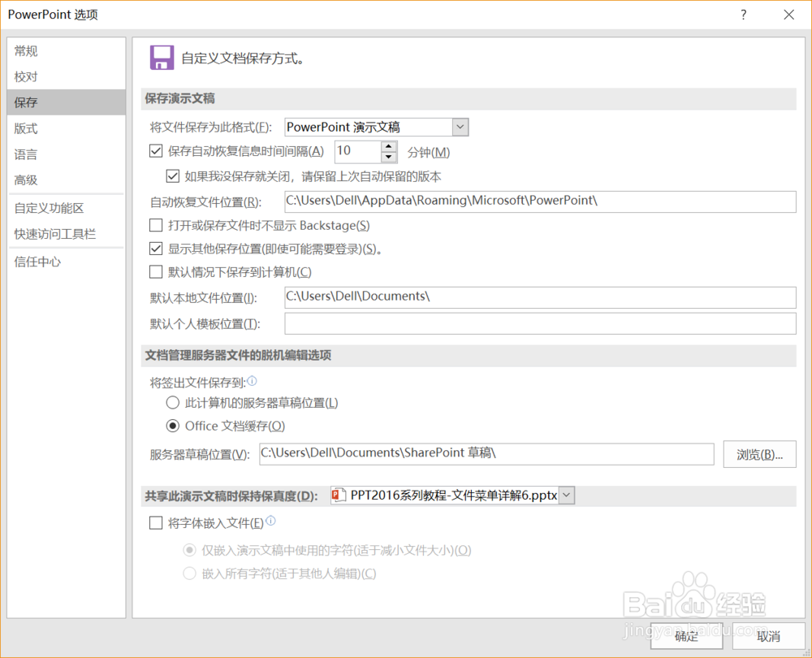
Task: Click the auto-recover minutes field showing 10
Action: (358, 151)
